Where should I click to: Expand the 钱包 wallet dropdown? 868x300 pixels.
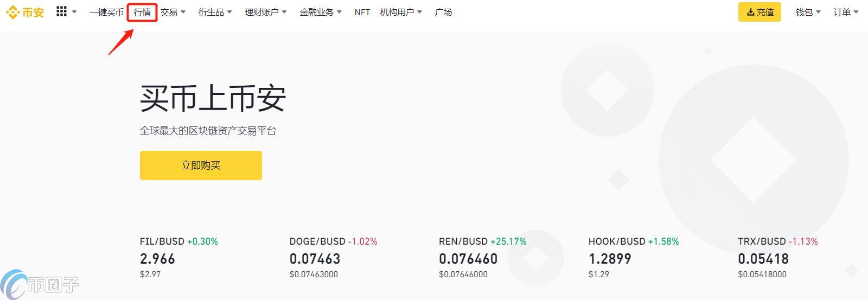coord(808,12)
